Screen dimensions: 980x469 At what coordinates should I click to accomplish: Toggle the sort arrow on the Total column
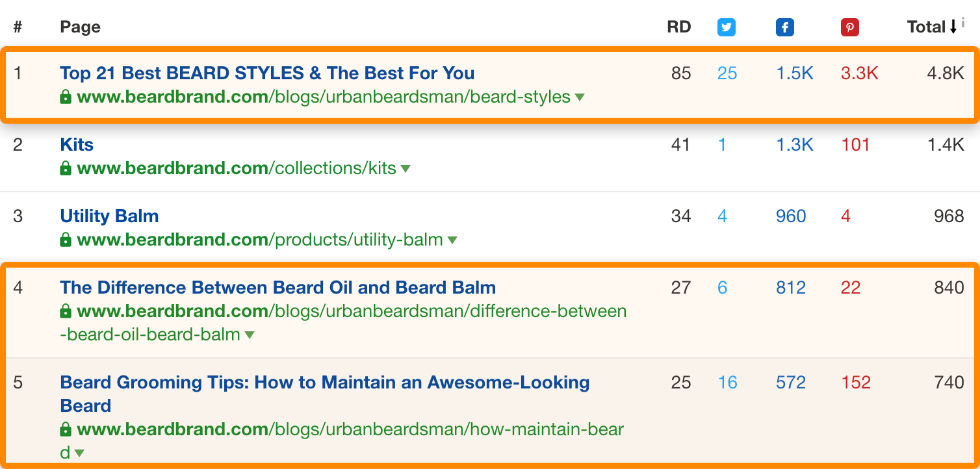click(x=954, y=27)
